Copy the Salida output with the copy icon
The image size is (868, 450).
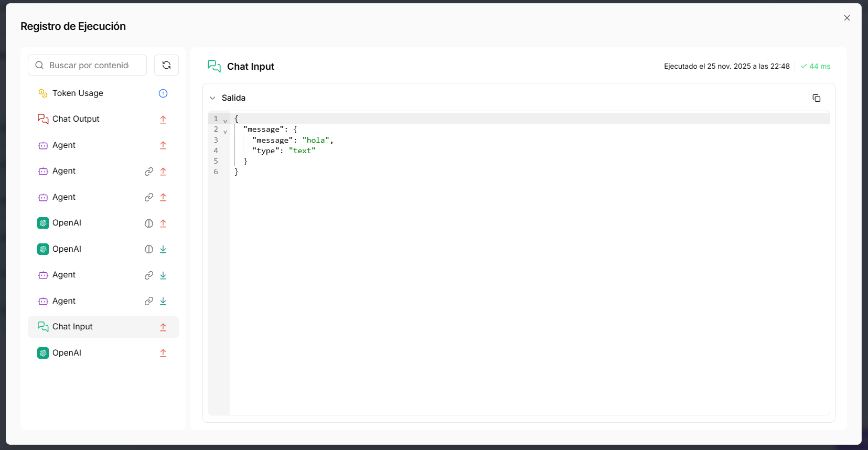pyautogui.click(x=816, y=98)
